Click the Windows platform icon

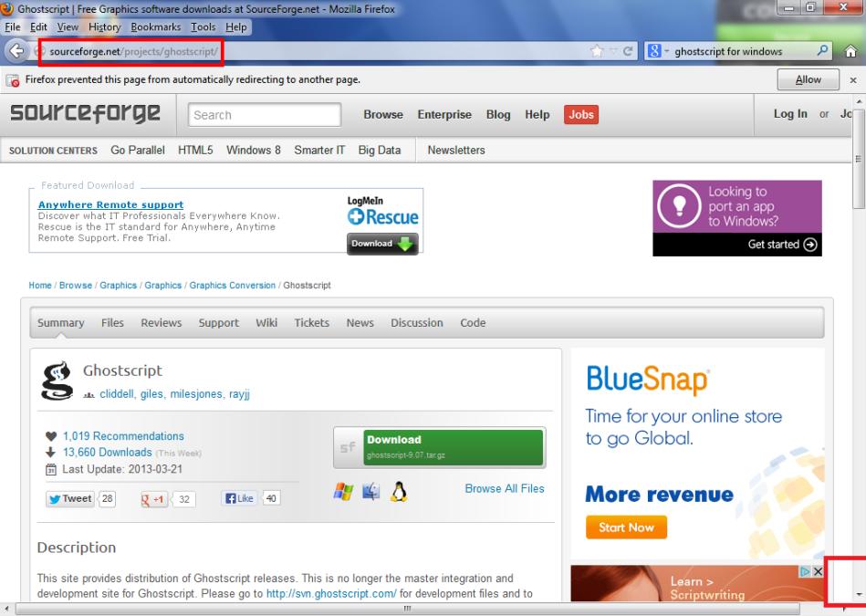[x=343, y=491]
